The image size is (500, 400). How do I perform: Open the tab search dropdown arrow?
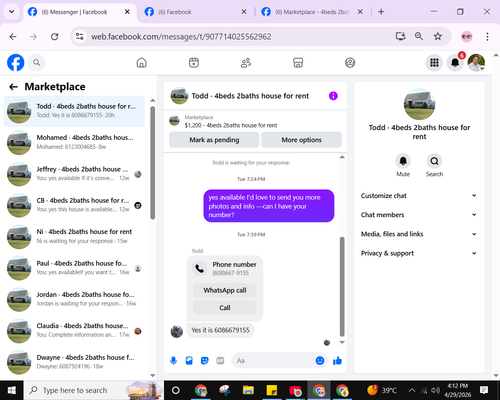pyautogui.click(x=11, y=12)
